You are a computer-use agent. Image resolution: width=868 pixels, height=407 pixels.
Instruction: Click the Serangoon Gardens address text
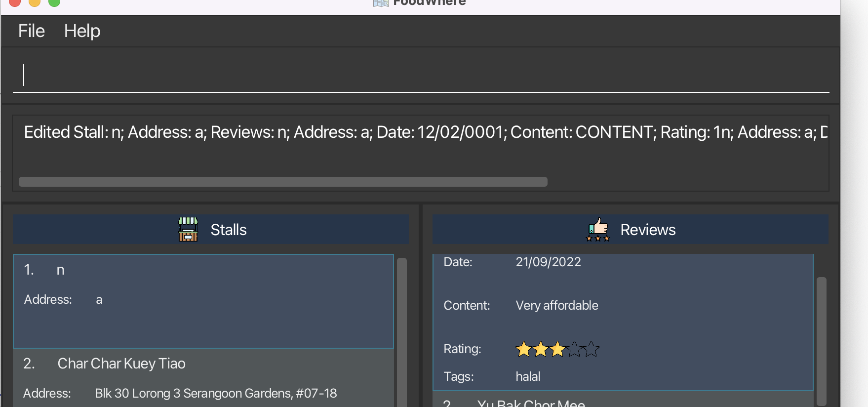[x=216, y=393]
